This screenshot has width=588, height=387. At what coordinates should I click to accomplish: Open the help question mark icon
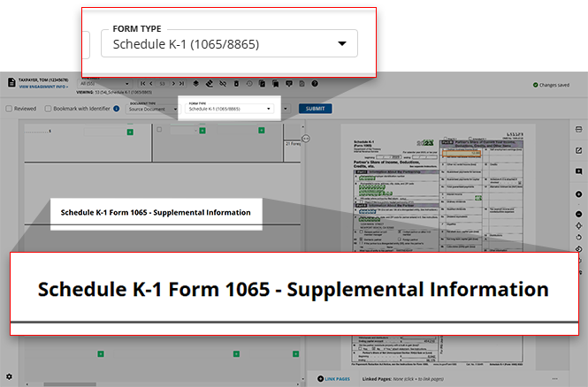pyautogui.click(x=315, y=84)
